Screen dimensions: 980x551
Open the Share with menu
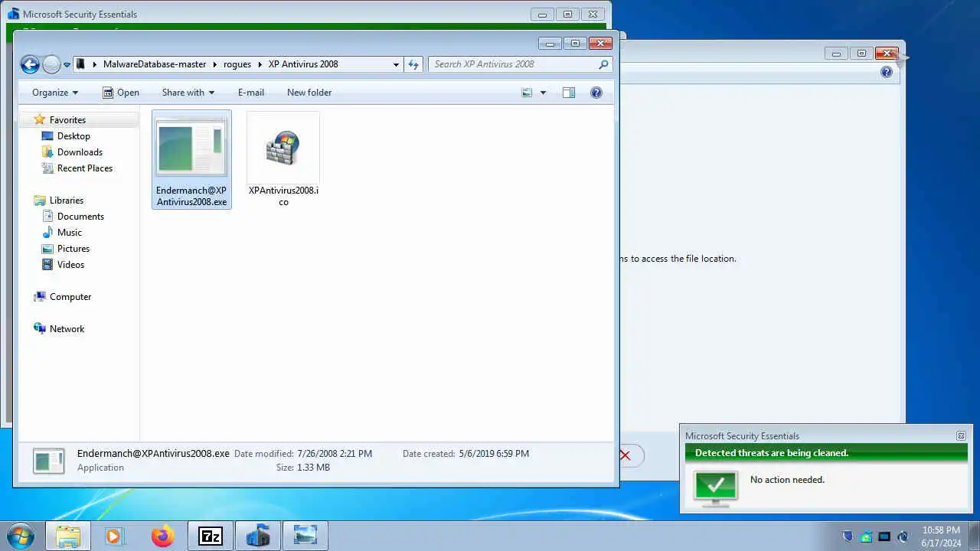188,93
